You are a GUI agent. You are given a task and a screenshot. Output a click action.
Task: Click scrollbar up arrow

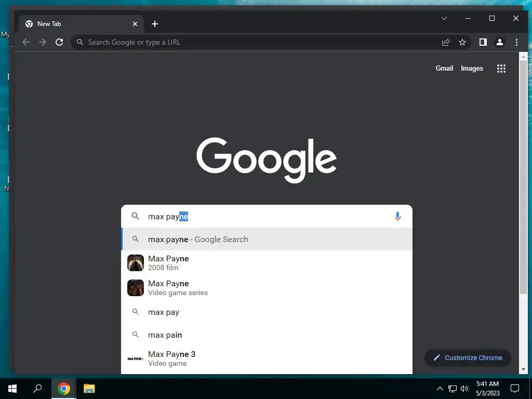(523, 56)
